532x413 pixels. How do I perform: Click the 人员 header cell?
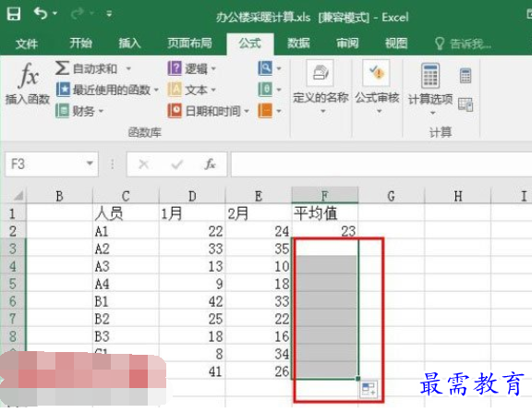pos(126,213)
